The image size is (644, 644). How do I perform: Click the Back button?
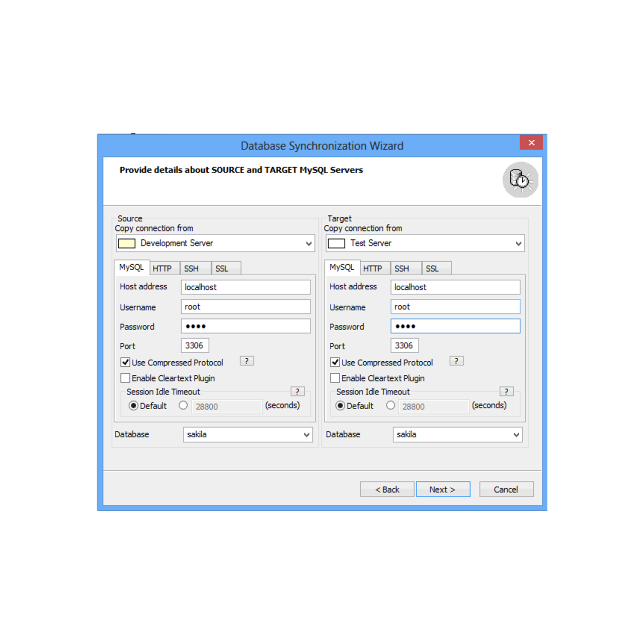click(387, 489)
